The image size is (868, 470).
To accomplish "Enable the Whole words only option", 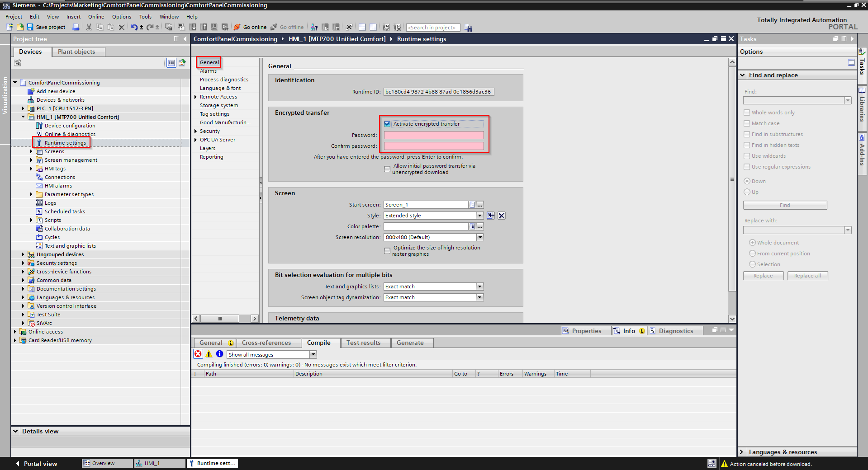I will pyautogui.click(x=747, y=113).
